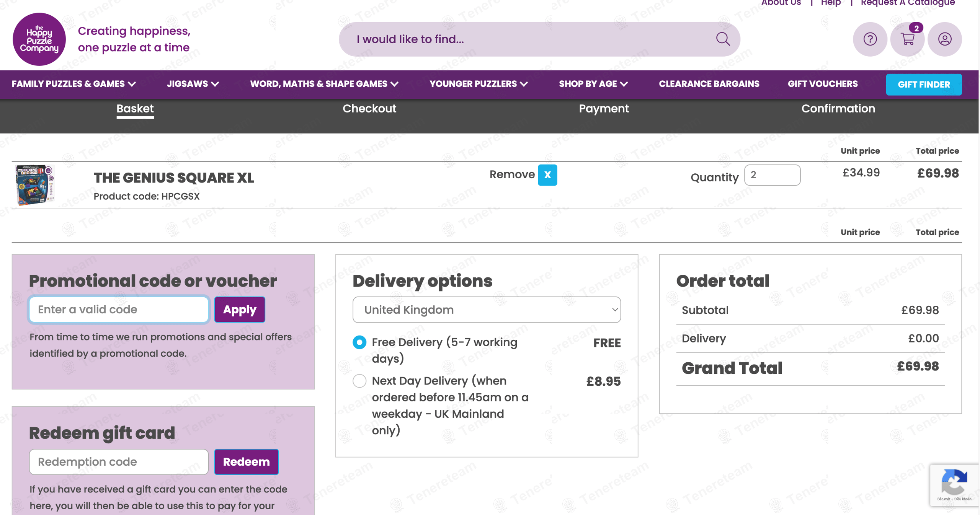Click the search magnifier icon
Image resolution: width=980 pixels, height=515 pixels.
click(x=723, y=39)
